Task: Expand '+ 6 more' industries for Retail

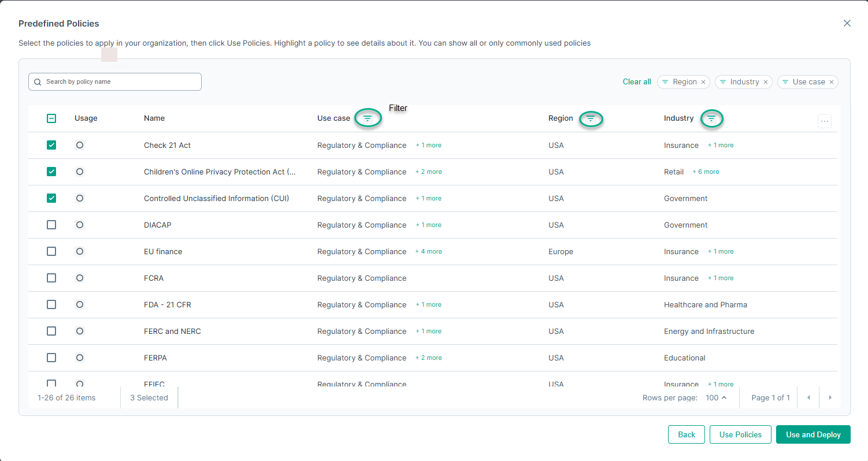Action: pos(706,172)
